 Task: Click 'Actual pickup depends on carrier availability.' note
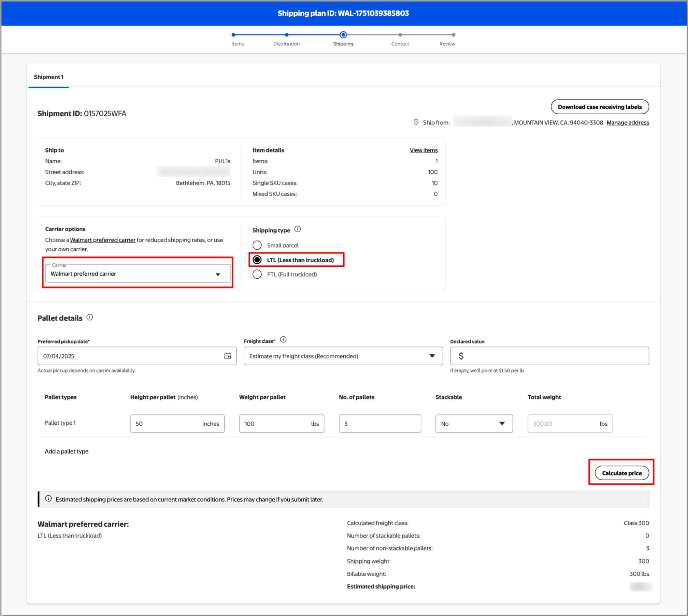click(87, 371)
